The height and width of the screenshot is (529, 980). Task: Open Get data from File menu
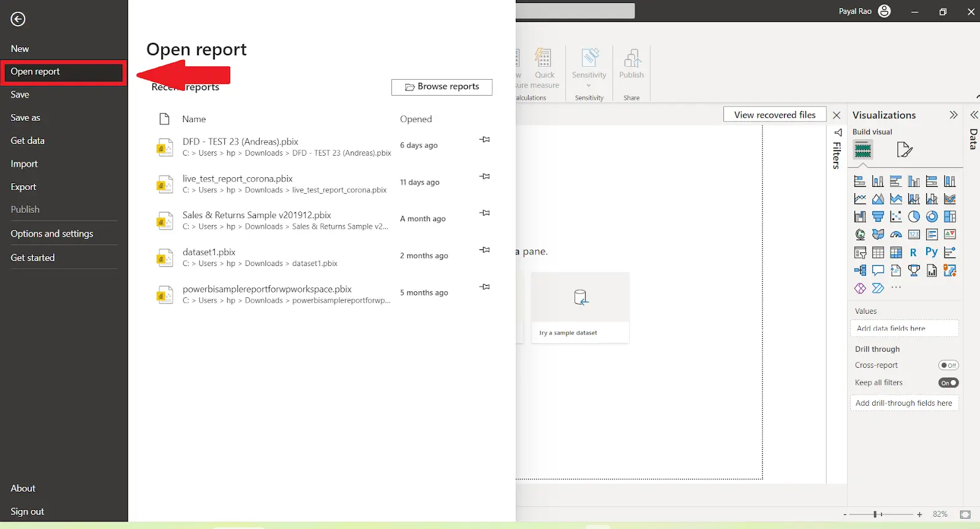(28, 141)
